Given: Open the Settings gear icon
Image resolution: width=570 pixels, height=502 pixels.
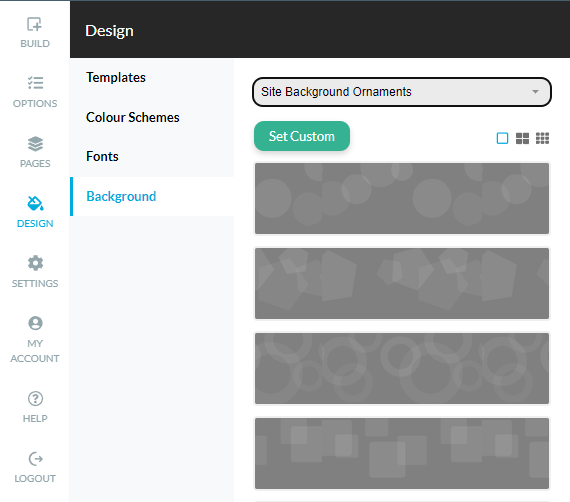Looking at the screenshot, I should (x=35, y=263).
